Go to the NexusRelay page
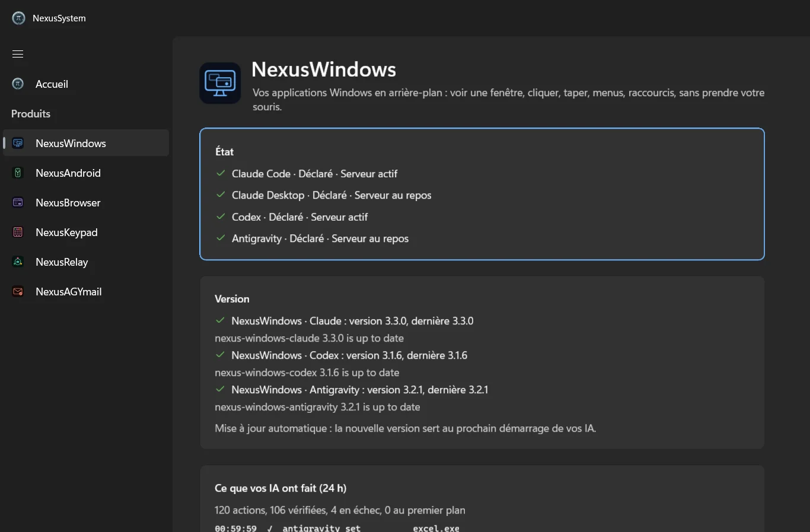 [86, 262]
